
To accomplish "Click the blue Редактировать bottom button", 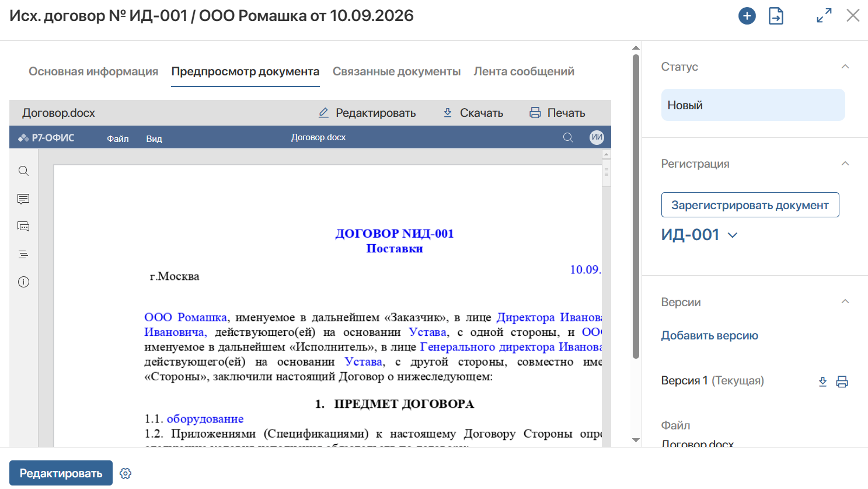I will (61, 473).
